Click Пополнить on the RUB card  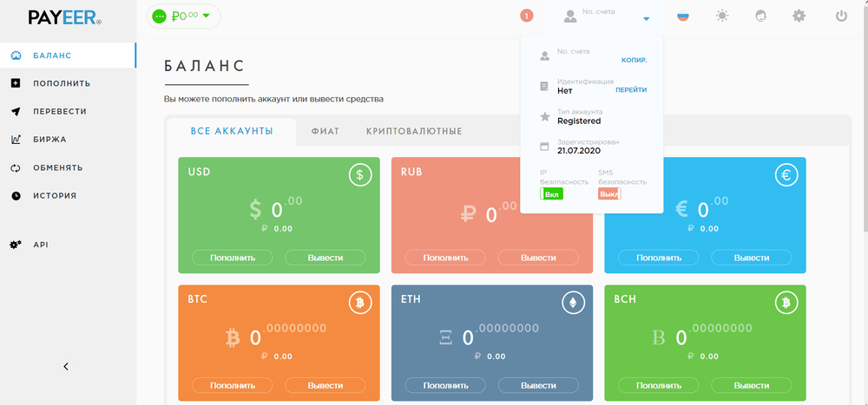445,258
